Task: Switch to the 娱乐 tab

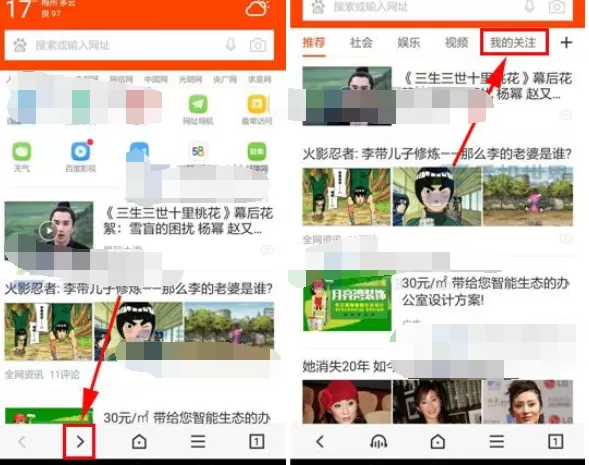Action: pyautogui.click(x=409, y=42)
